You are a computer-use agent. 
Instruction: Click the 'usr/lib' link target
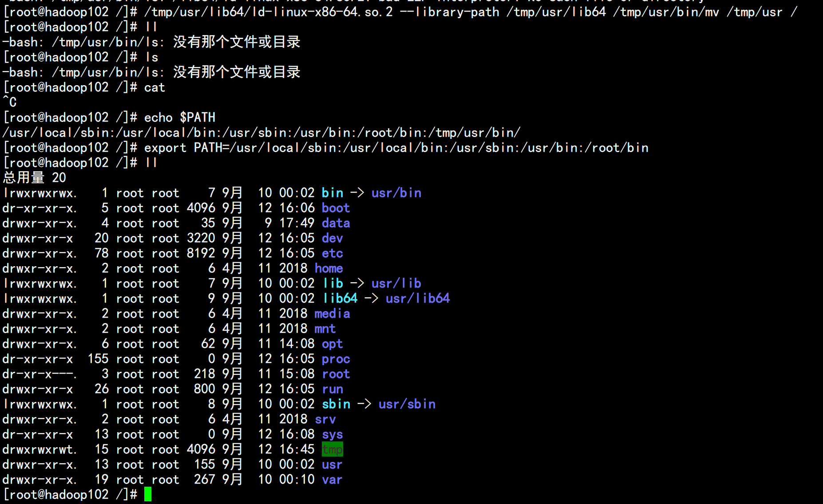point(396,283)
